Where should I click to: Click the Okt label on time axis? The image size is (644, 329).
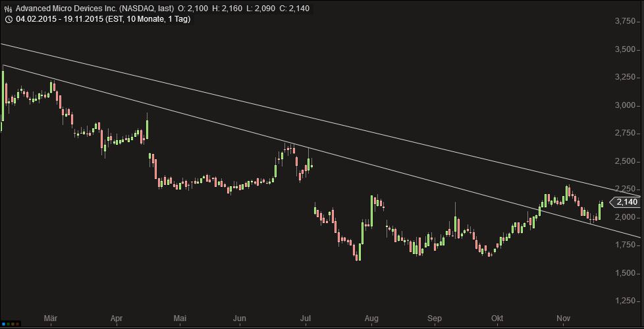pyautogui.click(x=497, y=318)
